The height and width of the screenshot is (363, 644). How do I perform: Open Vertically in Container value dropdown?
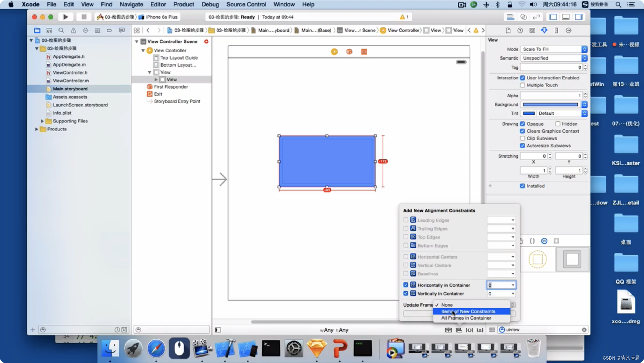pyautogui.click(x=513, y=293)
